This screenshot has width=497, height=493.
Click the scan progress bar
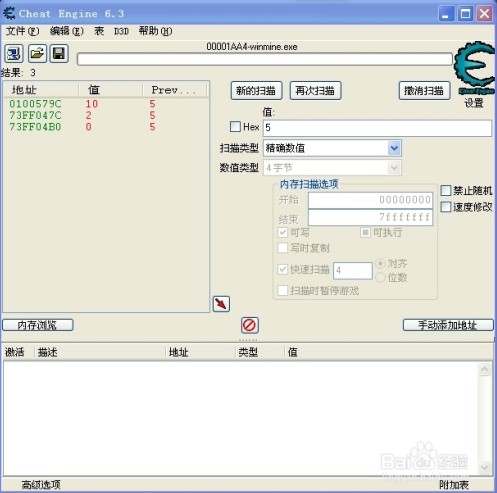pyautogui.click(x=265, y=60)
